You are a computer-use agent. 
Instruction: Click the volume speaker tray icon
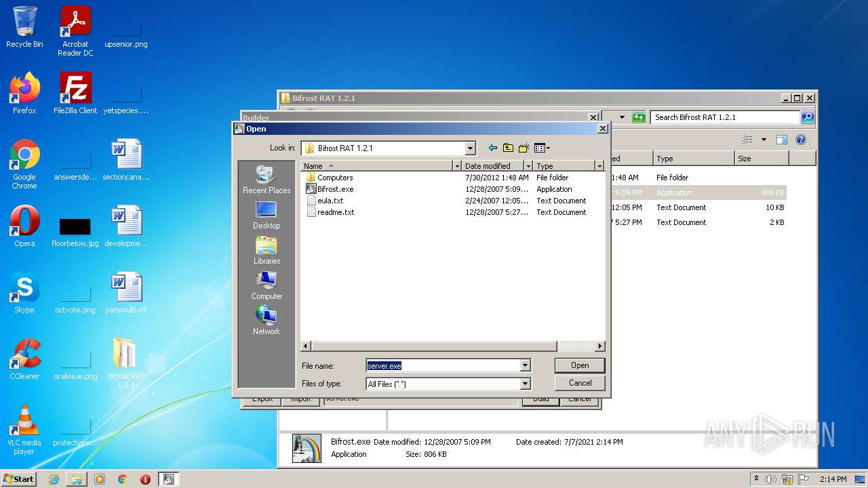pos(771,479)
